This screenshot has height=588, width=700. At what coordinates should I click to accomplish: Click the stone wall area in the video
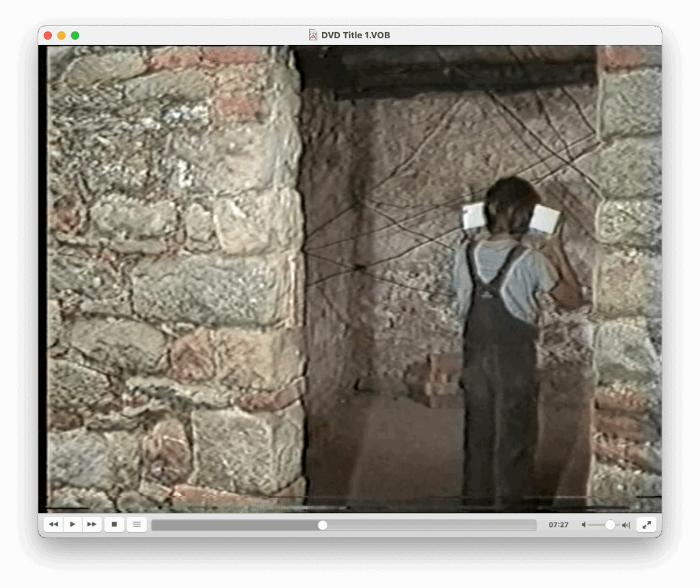(171, 273)
